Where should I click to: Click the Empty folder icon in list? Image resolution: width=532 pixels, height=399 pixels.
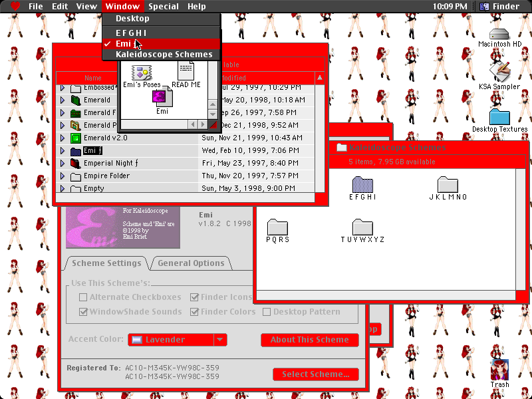(76, 188)
